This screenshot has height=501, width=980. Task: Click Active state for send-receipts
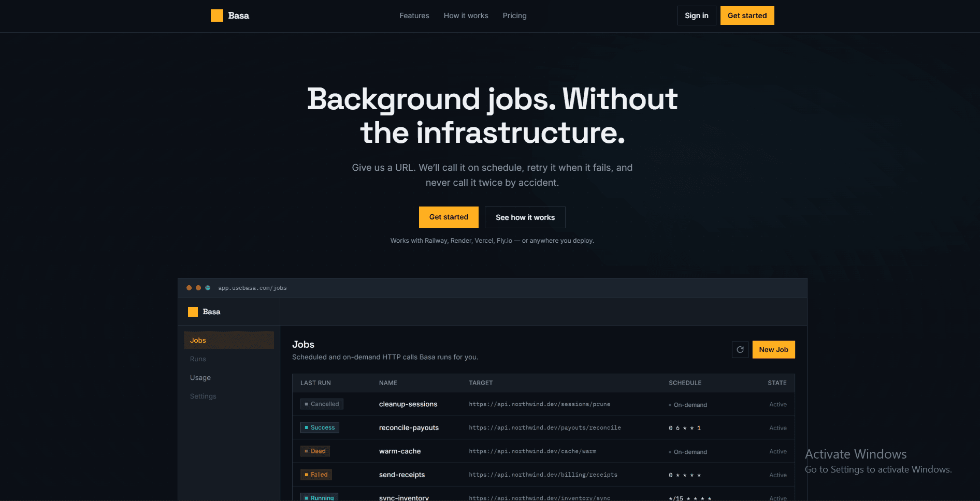778,475
